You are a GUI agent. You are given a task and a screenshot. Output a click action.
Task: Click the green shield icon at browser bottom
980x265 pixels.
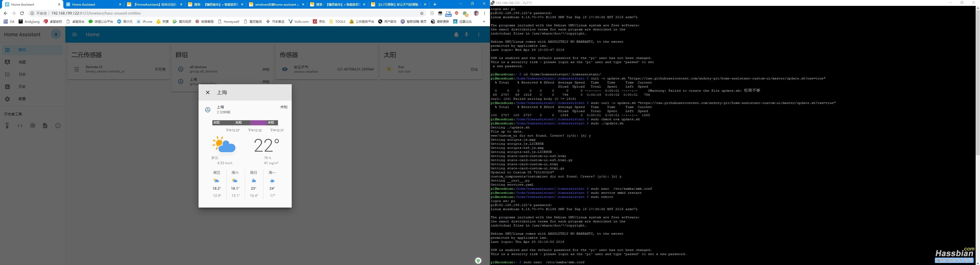(x=478, y=261)
